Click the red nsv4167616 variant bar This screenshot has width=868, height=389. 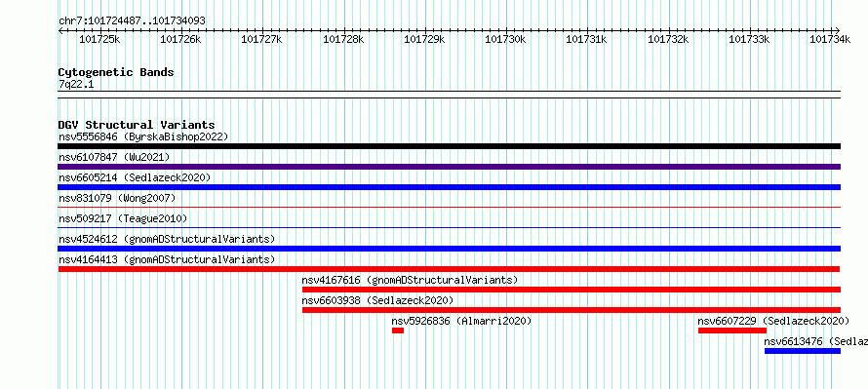pyautogui.click(x=572, y=290)
